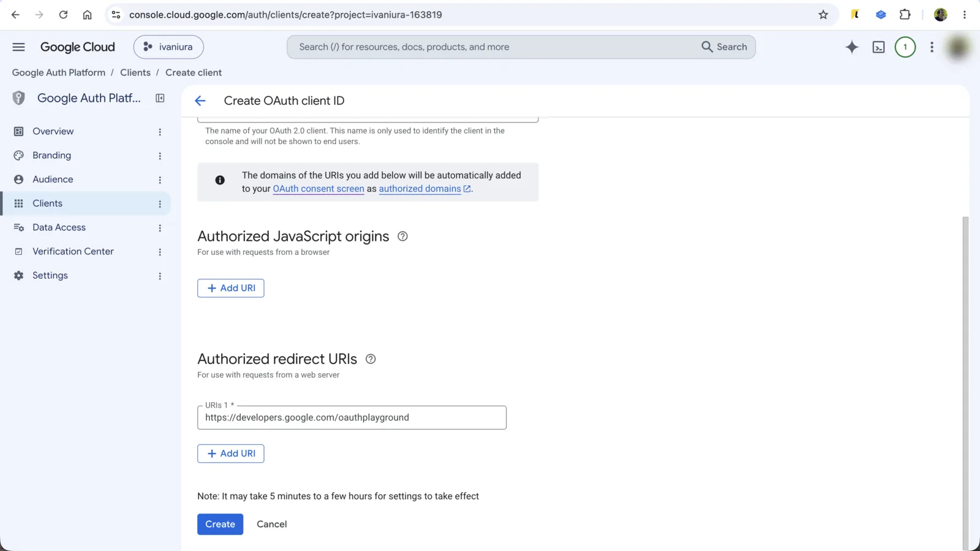Reload the page in the browser

tap(63, 15)
